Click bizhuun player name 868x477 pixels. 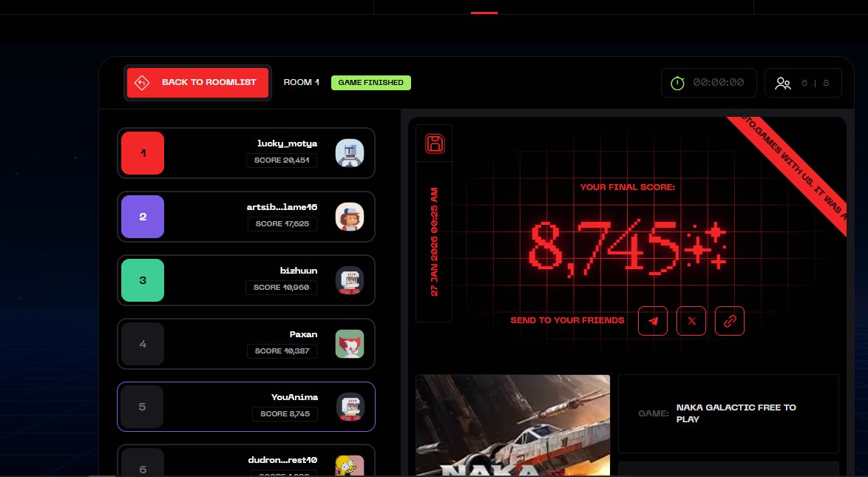299,271
